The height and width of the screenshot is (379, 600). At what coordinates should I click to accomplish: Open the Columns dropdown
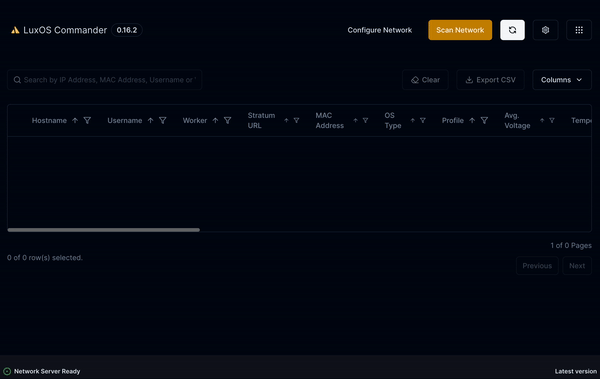coord(562,80)
